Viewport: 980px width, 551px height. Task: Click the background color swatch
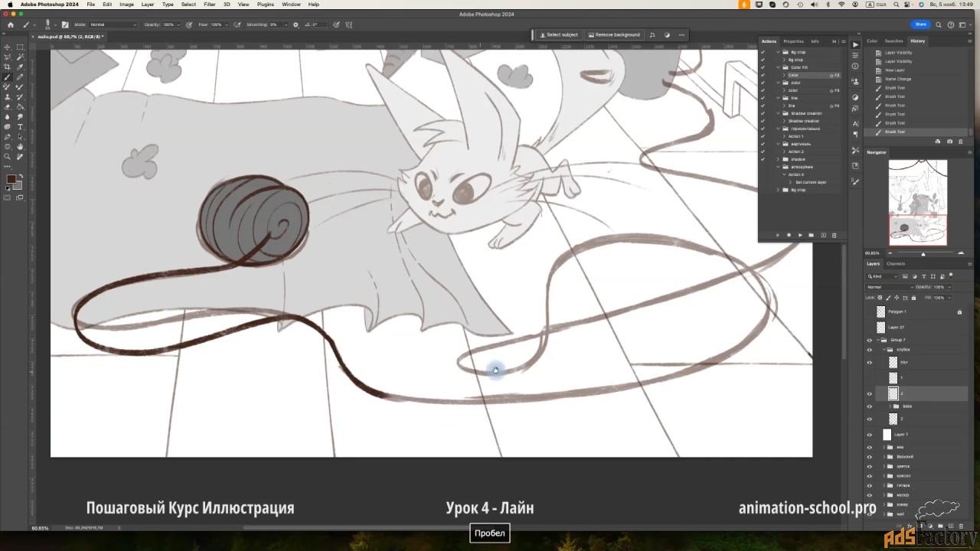(18, 185)
